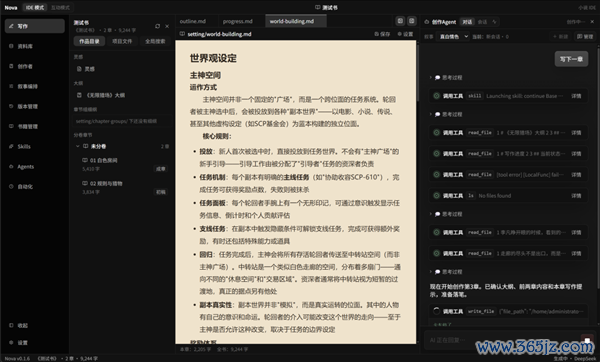This screenshot has height=362, width=600.
Task: Select the 全局搜索 tab
Action: tap(155, 41)
